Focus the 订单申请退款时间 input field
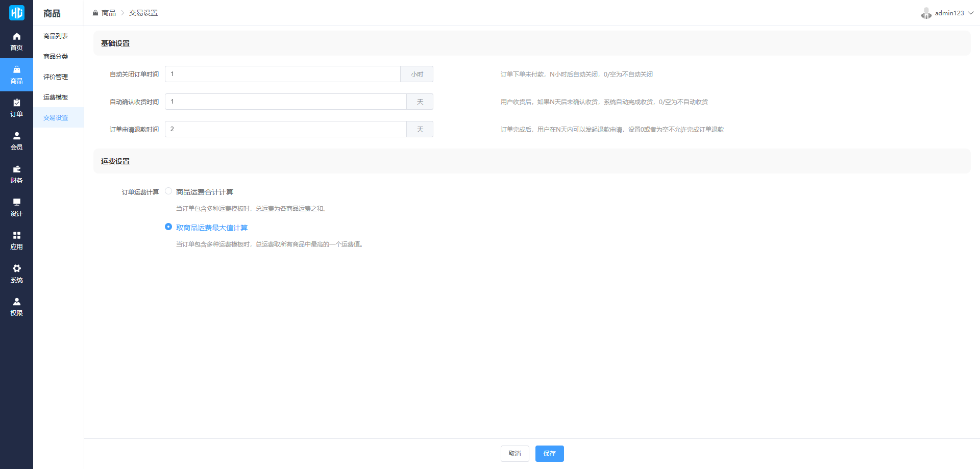The width and height of the screenshot is (980, 469). click(x=285, y=129)
